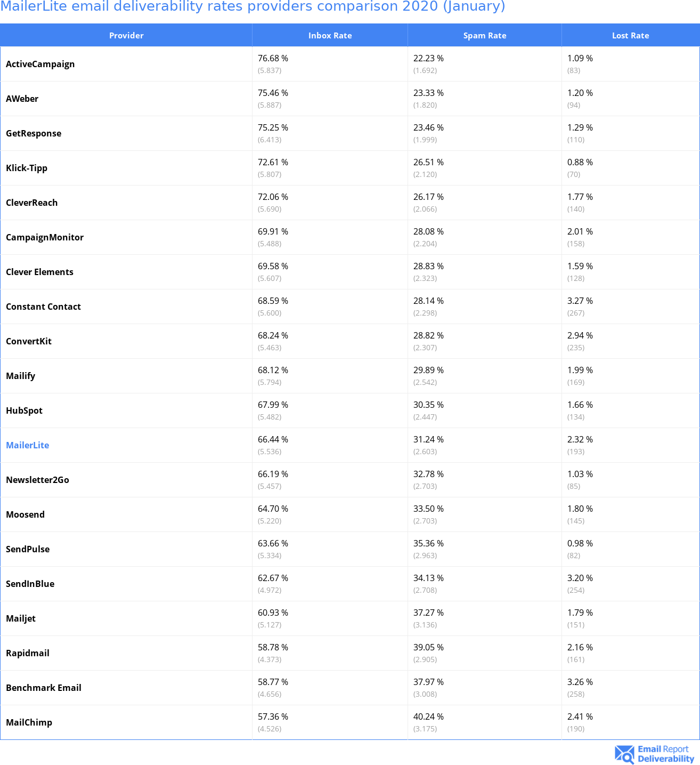Sort by the Provider column header
Viewport: 700px width, 765px height.
126,36
